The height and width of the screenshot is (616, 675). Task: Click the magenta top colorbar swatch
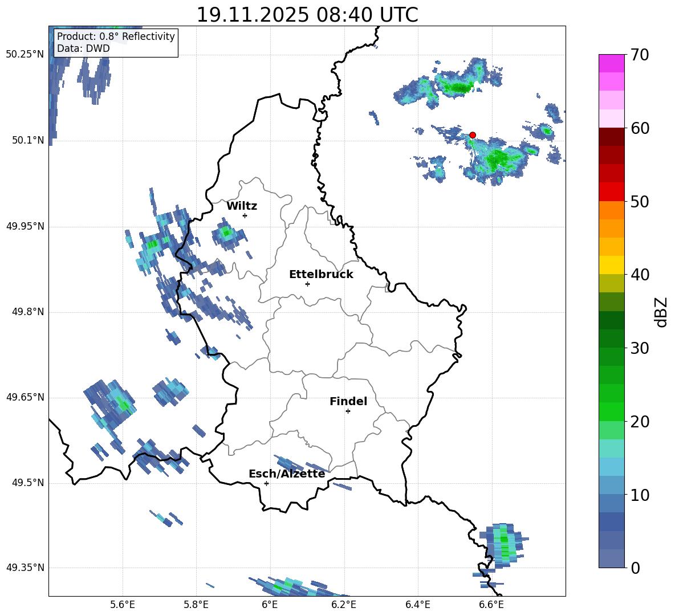pos(611,64)
